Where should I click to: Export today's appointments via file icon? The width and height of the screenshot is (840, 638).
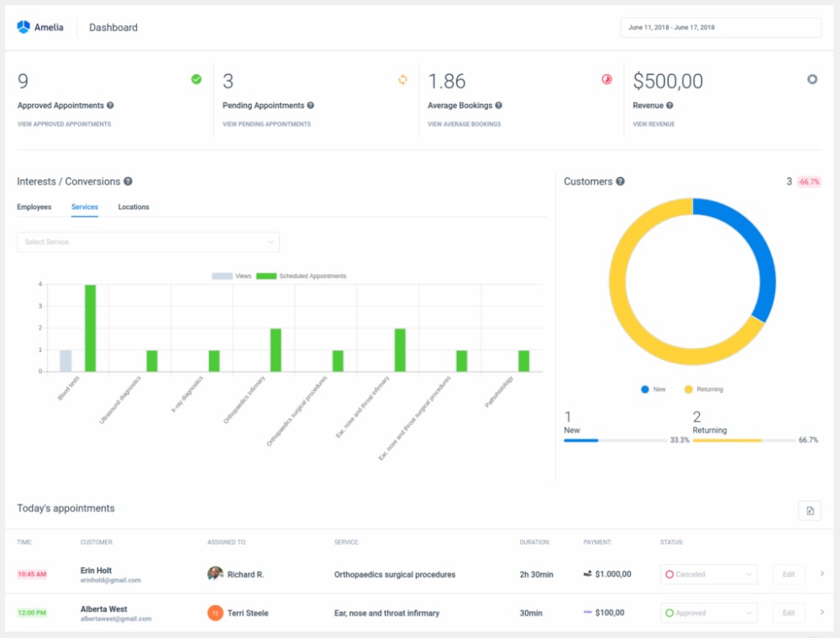tap(810, 510)
